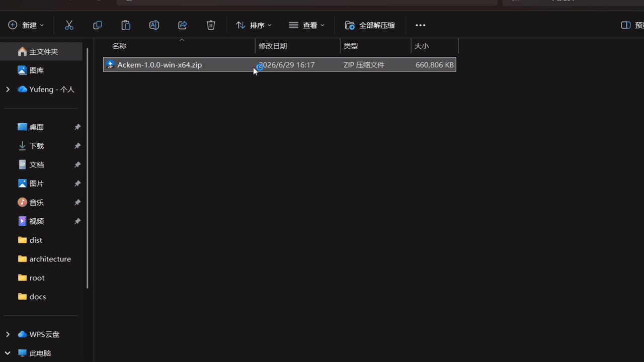
Task: Click the Copy icon in toolbar
Action: [x=98, y=25]
